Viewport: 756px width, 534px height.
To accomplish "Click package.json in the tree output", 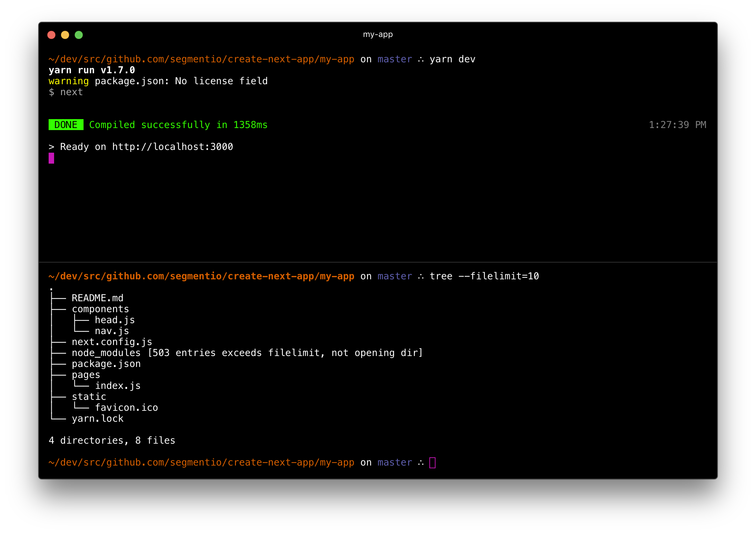I will tap(106, 364).
